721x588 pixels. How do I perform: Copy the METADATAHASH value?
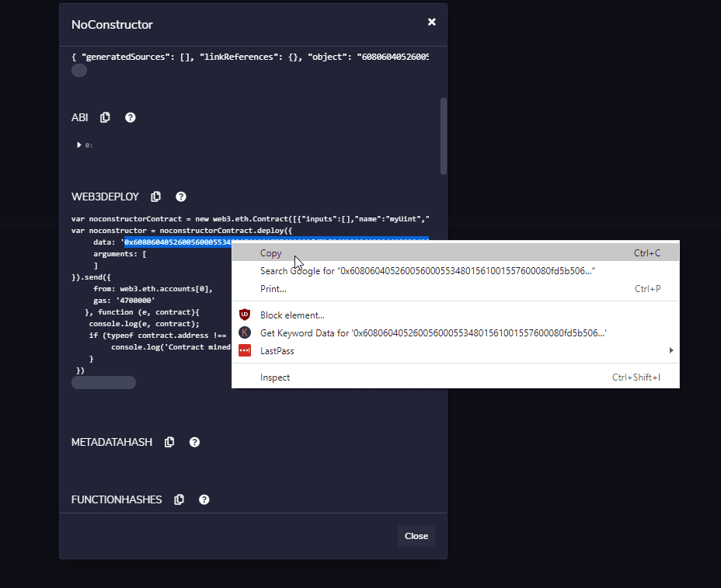(x=169, y=442)
